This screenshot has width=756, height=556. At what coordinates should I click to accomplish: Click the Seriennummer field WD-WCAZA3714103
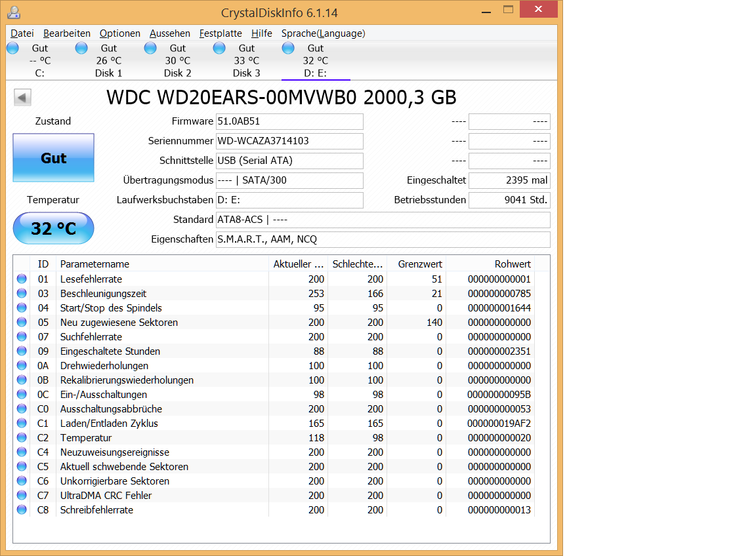[x=289, y=141]
